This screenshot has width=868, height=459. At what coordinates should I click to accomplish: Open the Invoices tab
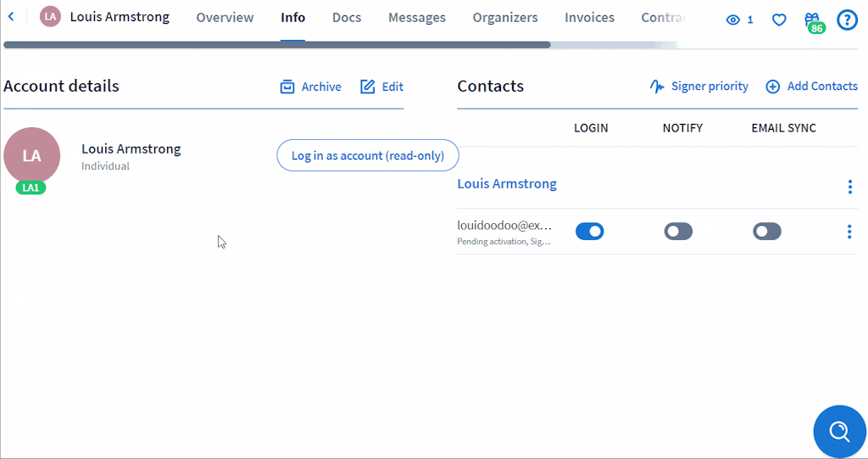(590, 17)
